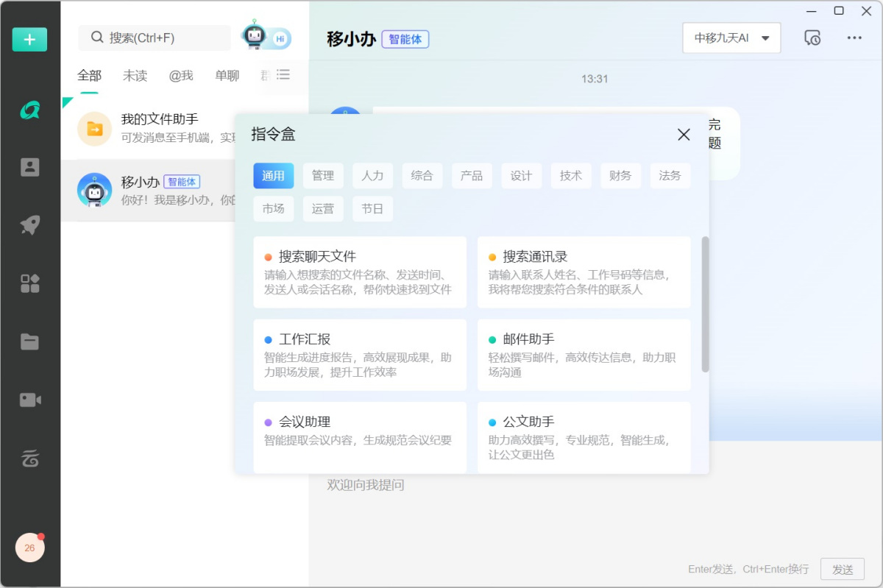Open the contacts icon in sidebar
The height and width of the screenshot is (588, 883).
[29, 167]
